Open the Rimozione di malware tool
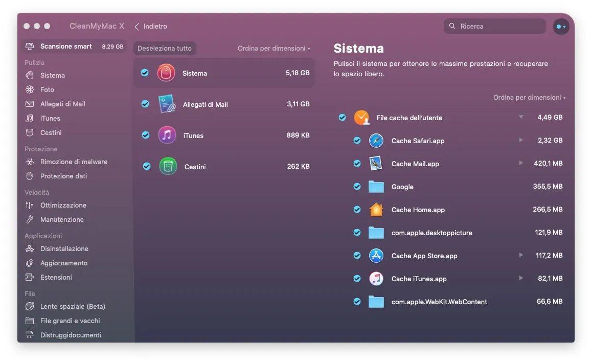Image resolution: width=592 pixels, height=364 pixels. pyautogui.click(x=74, y=162)
